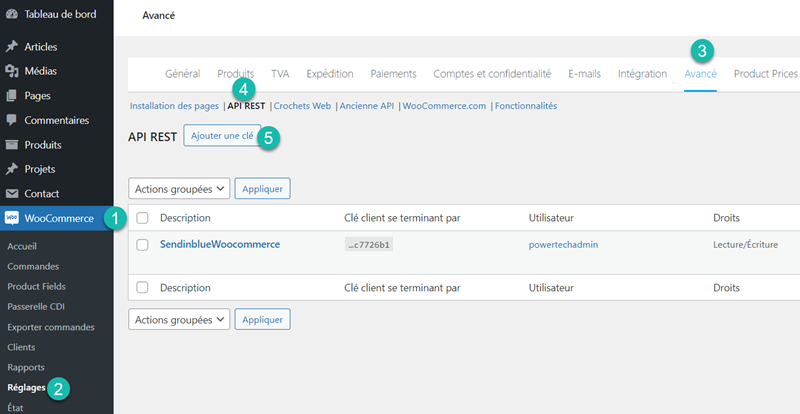Open the top Actions groupées dropdown

[179, 188]
